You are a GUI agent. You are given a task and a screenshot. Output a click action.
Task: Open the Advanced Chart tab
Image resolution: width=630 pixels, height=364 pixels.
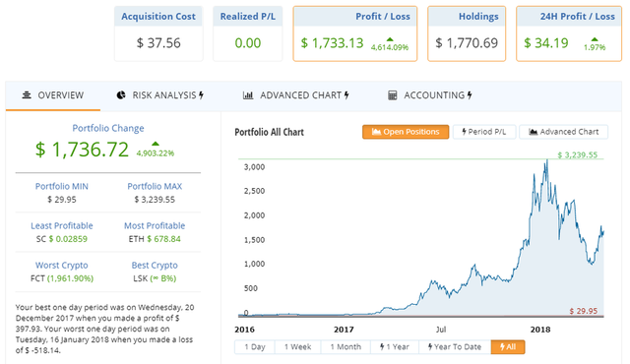click(x=295, y=95)
